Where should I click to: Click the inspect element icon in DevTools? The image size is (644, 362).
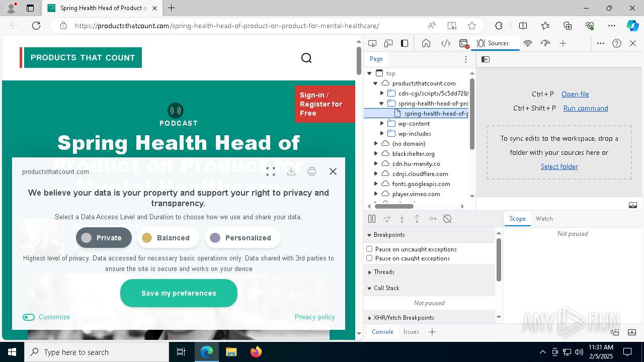coord(372,43)
